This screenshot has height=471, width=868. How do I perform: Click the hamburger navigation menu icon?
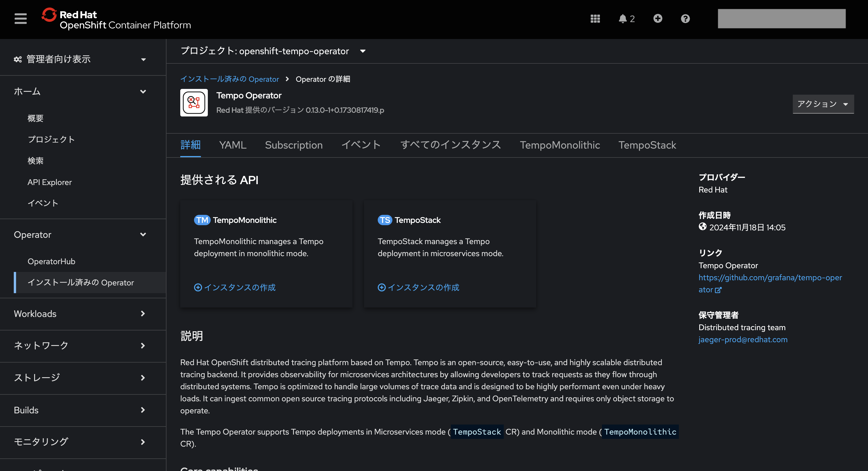pos(20,19)
